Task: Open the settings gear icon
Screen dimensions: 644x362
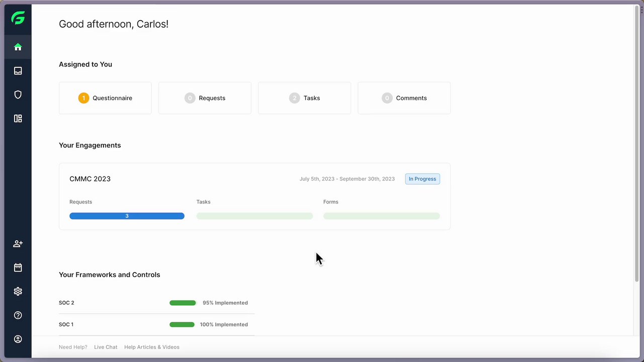Action: pyautogui.click(x=18, y=292)
